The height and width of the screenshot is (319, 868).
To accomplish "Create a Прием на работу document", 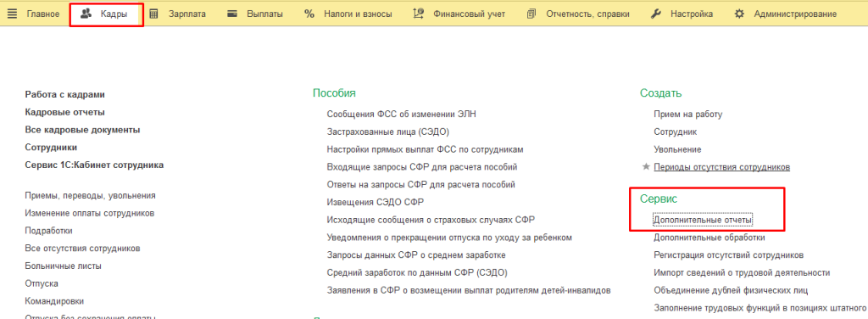I will point(688,114).
